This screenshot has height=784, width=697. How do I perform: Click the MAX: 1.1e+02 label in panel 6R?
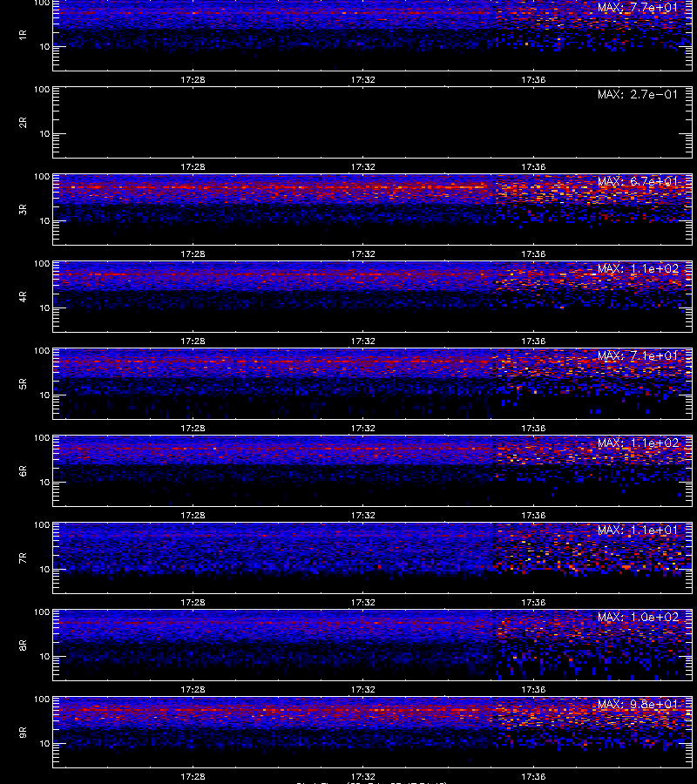[x=638, y=443]
